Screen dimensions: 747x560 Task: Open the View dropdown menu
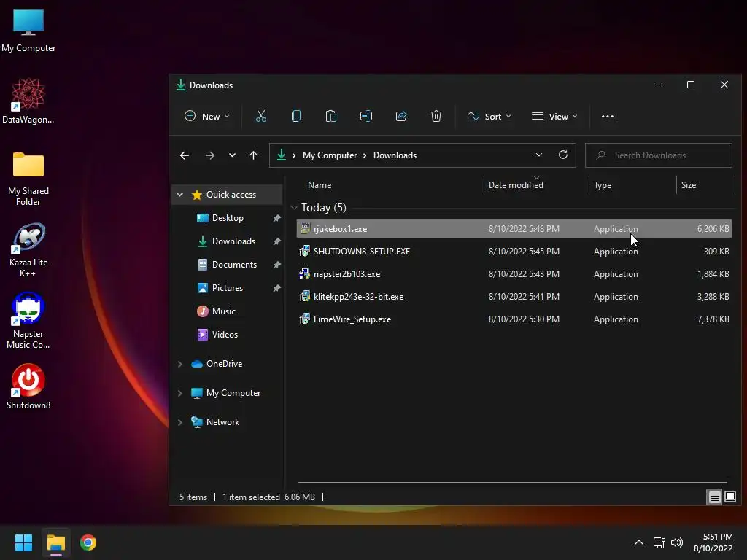point(554,116)
